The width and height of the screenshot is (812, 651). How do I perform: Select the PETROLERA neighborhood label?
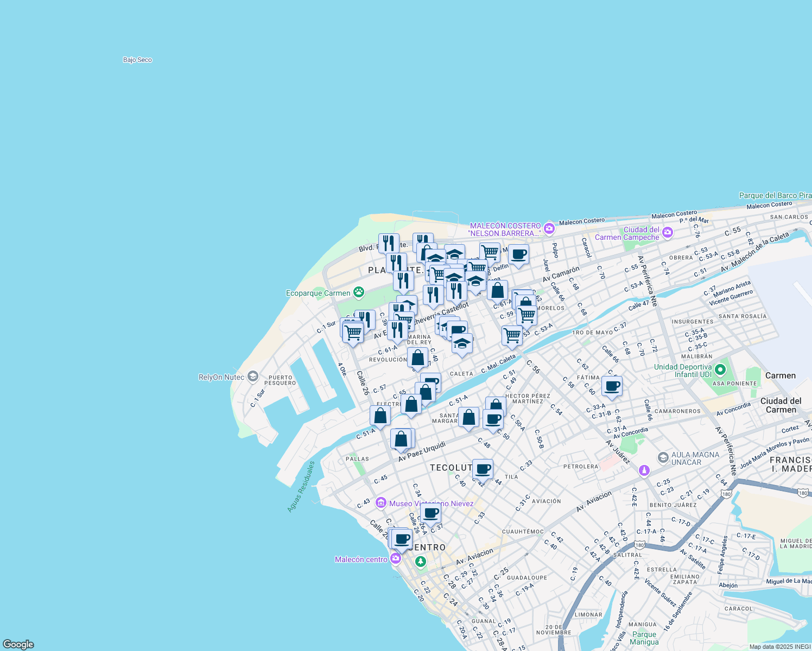(581, 467)
